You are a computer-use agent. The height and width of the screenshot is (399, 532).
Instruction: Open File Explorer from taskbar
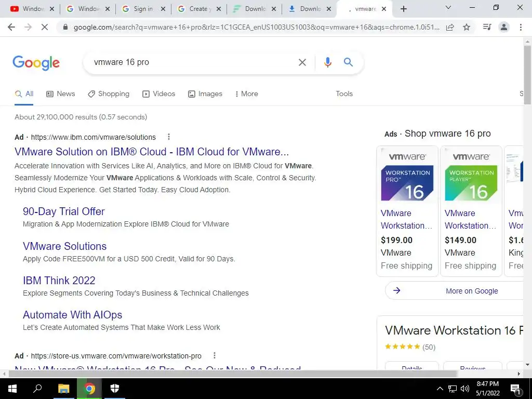tap(63, 389)
